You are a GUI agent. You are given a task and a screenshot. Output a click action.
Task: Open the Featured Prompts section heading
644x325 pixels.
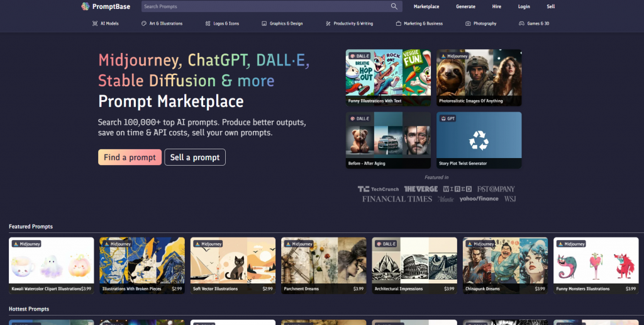pos(31,227)
